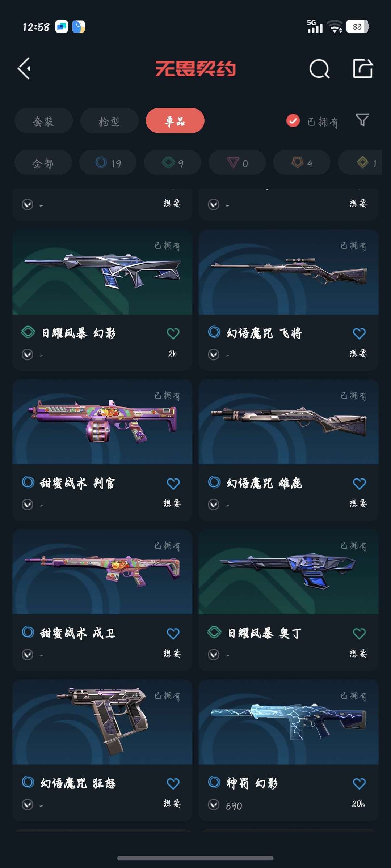Like 日耀风暴 奥丁 with heart
This screenshot has width=391, height=868.
pyautogui.click(x=359, y=634)
